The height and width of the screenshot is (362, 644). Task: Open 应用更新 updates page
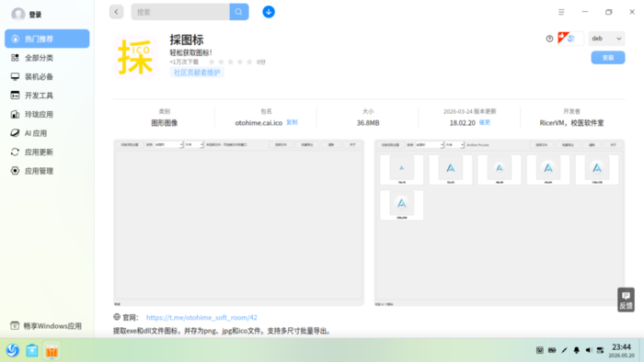coord(47,153)
